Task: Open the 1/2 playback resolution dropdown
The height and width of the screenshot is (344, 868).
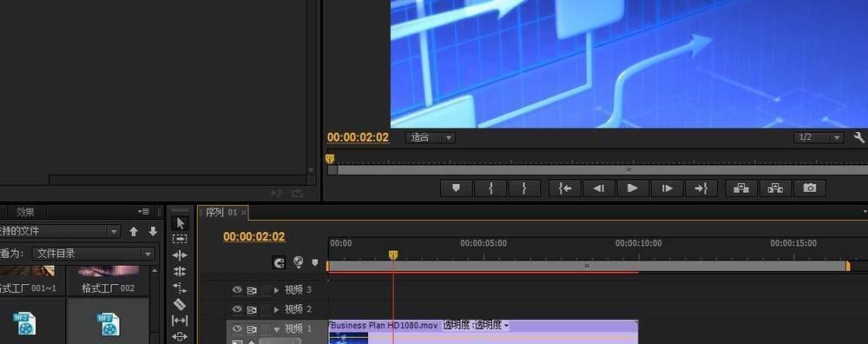Action: click(819, 137)
